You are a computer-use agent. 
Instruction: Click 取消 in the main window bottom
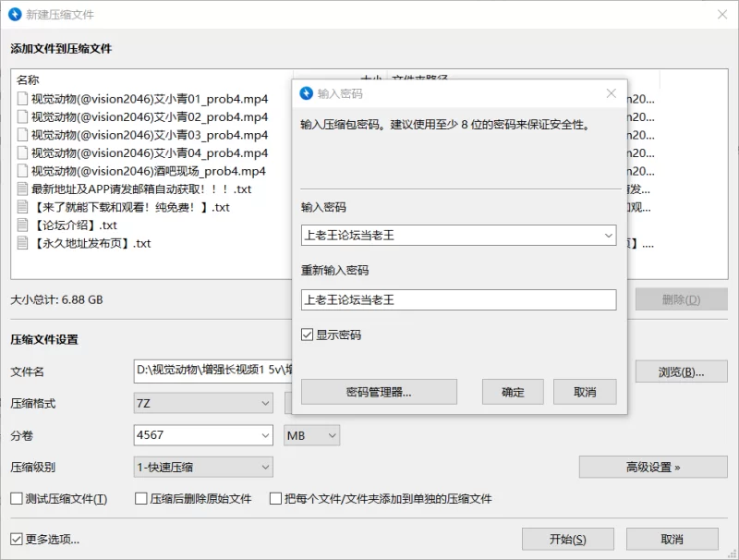point(672,540)
